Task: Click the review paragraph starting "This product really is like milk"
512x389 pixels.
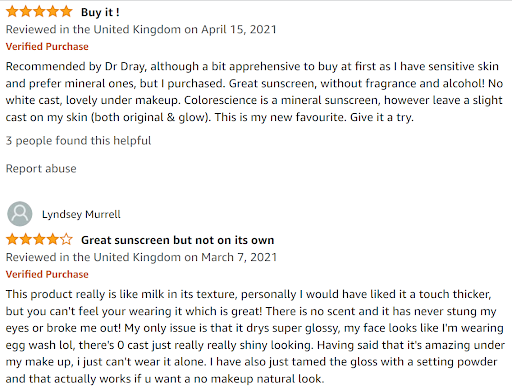Action: [255, 336]
